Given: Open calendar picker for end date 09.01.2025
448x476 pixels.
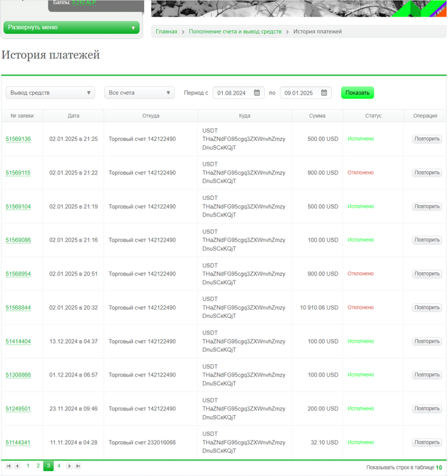Looking at the screenshot, I should point(324,93).
